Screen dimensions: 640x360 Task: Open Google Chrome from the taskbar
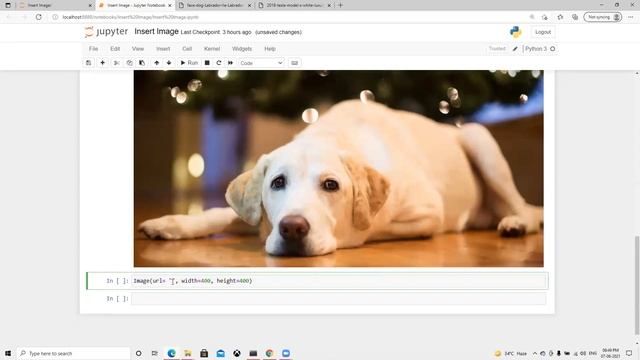269,353
